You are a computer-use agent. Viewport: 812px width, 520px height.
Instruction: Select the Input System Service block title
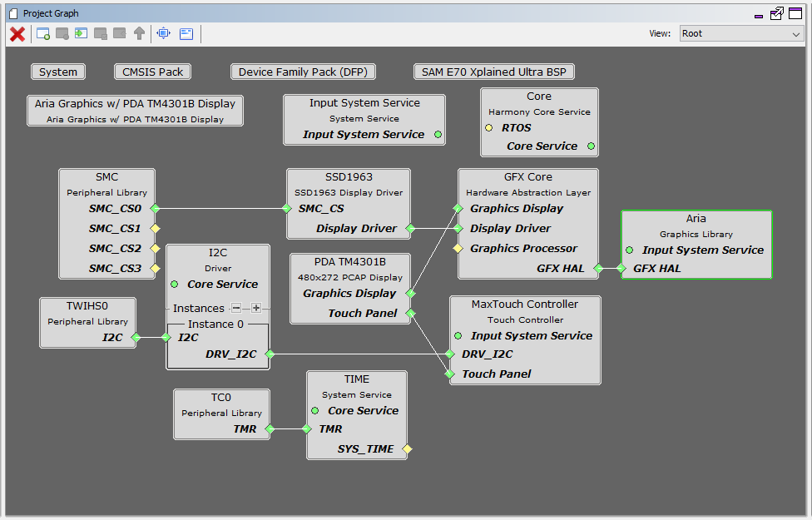364,103
